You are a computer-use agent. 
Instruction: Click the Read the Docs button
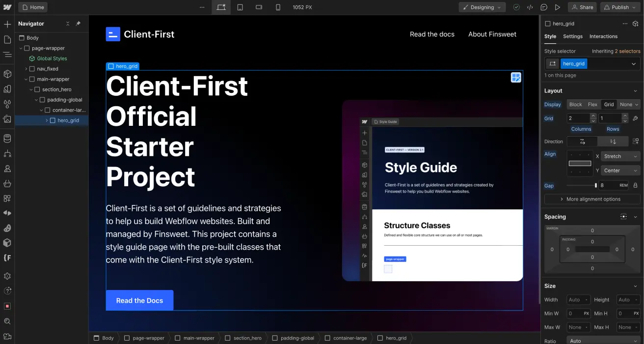pos(139,300)
